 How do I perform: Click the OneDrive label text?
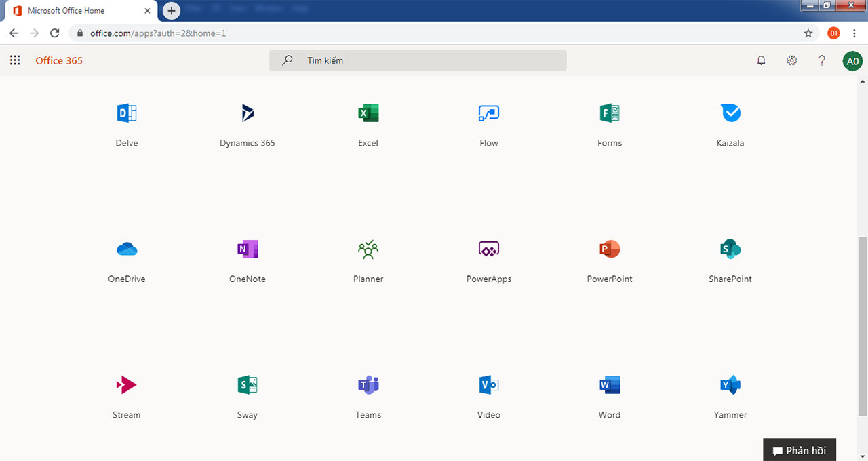coord(127,279)
